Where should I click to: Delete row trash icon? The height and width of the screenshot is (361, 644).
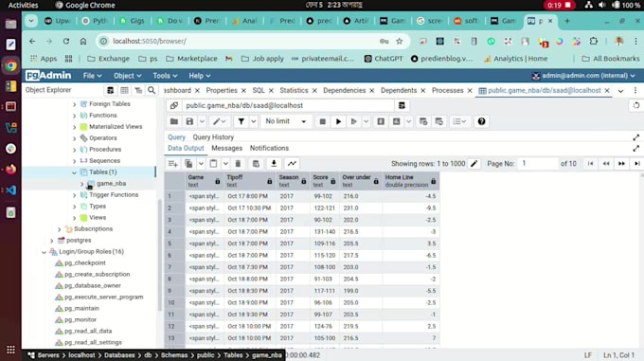(x=238, y=164)
